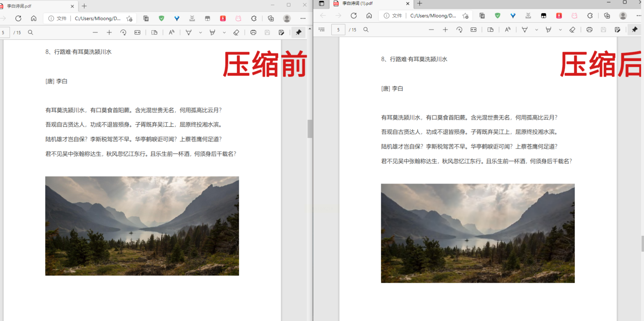Screen dimensions: 644x321
Task: Add page to favorites in left window
Action: tap(129, 19)
